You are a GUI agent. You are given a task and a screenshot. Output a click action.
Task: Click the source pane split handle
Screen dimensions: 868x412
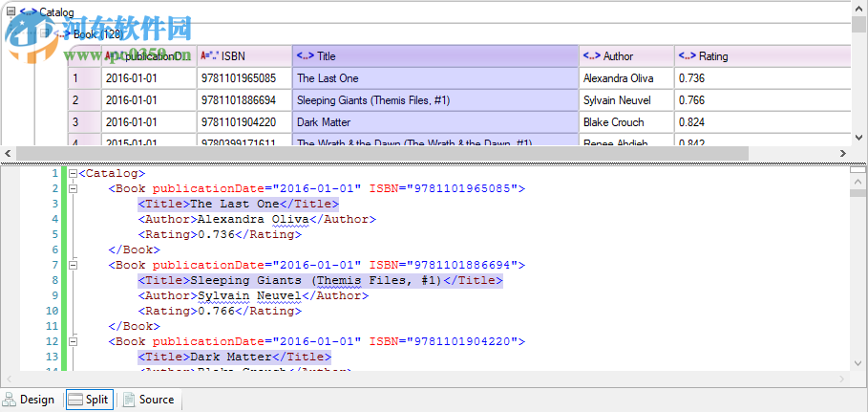click(x=858, y=170)
